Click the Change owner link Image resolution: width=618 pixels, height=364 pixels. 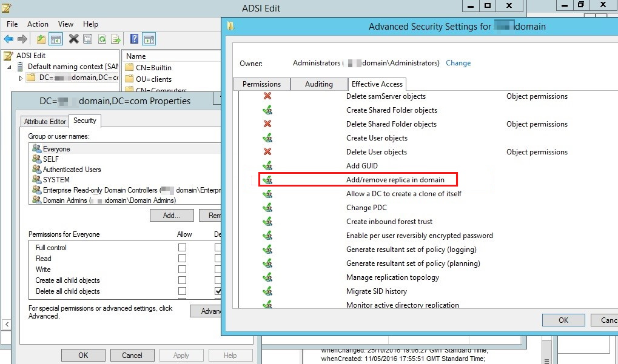[458, 63]
